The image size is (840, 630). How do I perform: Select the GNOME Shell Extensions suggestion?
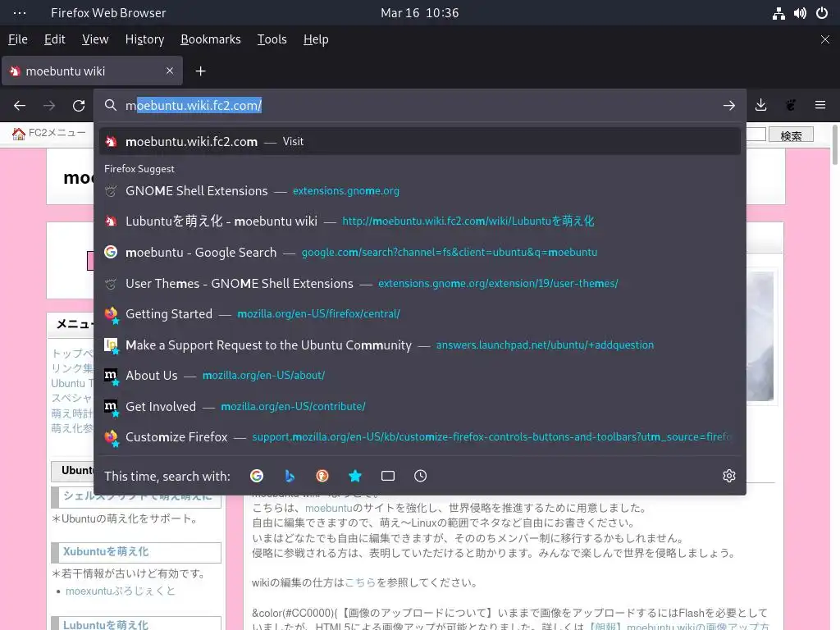(x=419, y=190)
